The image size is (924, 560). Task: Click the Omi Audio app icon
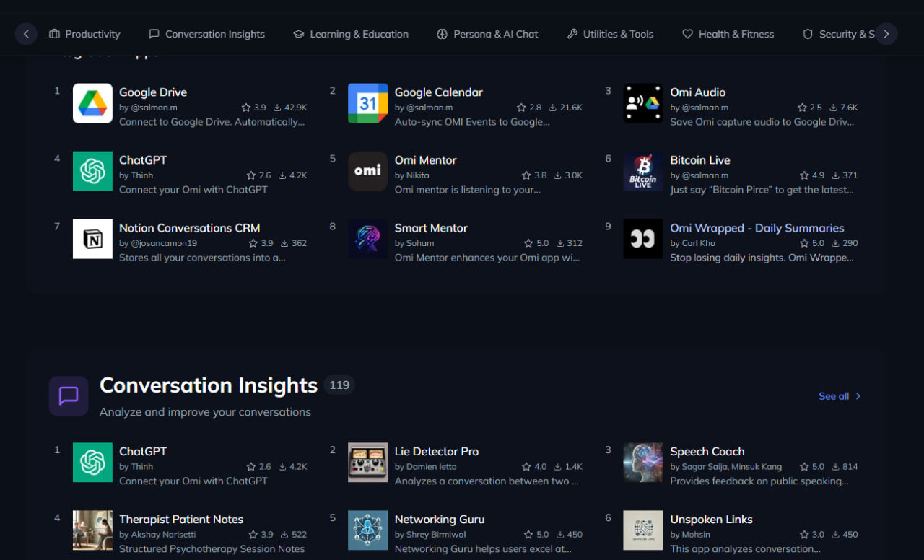(x=642, y=103)
